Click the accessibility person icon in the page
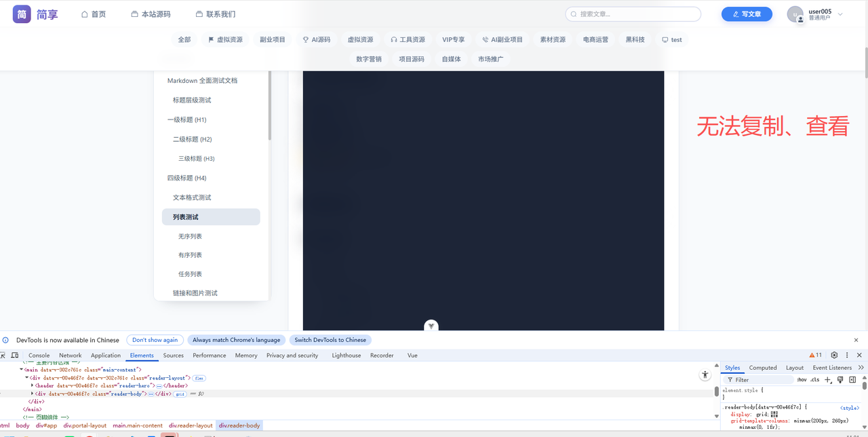The image size is (868, 437). pyautogui.click(x=705, y=374)
